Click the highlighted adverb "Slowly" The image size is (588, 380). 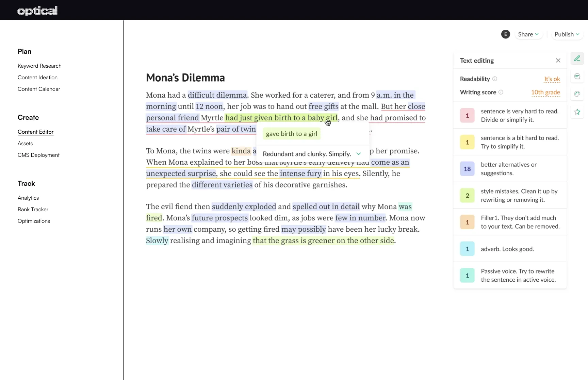point(157,241)
